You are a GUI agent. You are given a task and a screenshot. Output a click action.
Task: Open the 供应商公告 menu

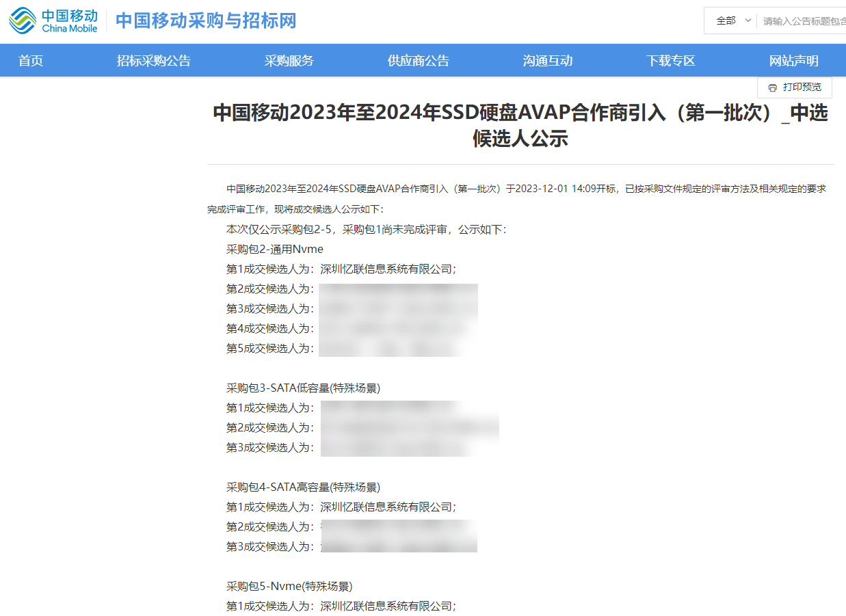click(418, 60)
